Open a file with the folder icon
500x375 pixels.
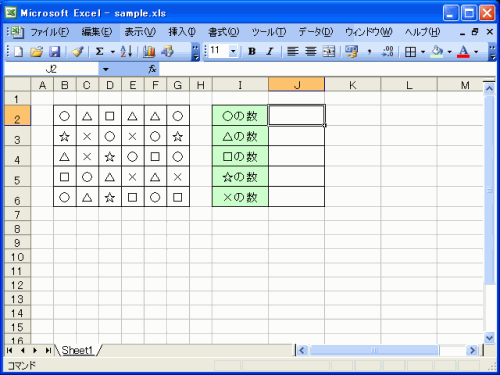36,52
